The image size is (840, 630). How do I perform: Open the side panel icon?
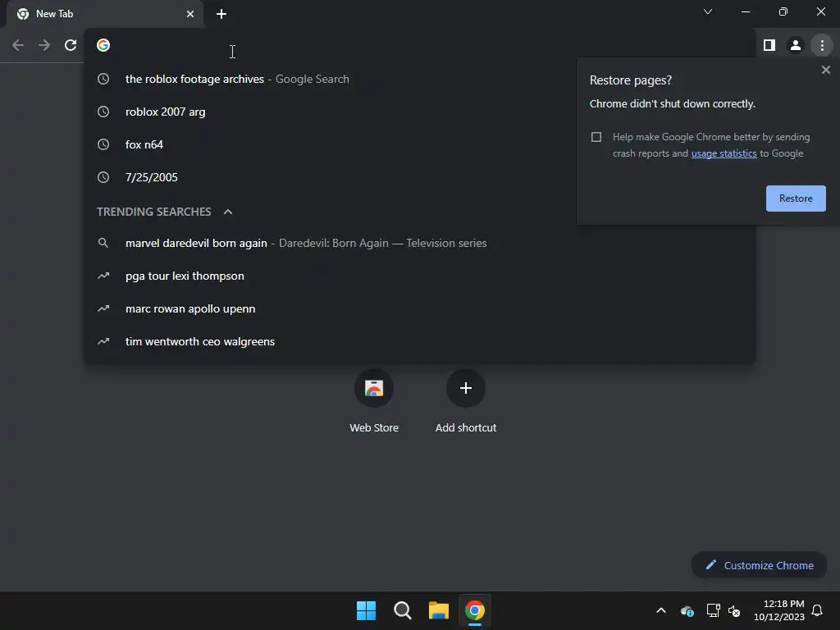(x=769, y=45)
